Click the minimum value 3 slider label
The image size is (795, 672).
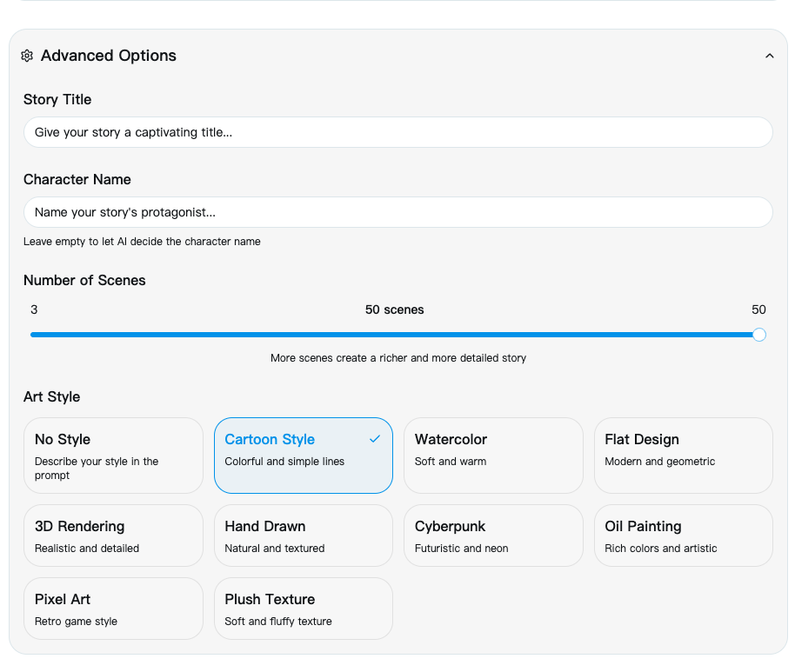pos(34,309)
